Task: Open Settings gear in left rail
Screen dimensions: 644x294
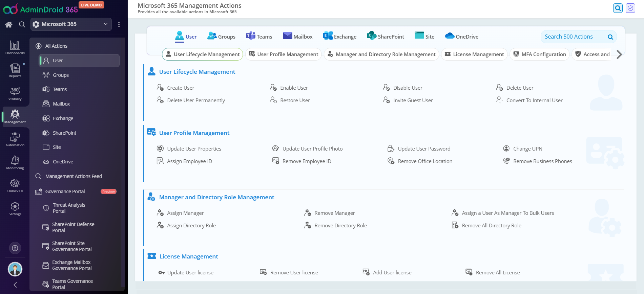Action: click(15, 208)
